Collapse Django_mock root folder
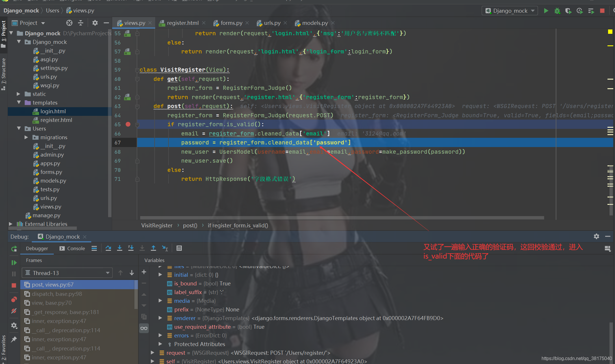The height and width of the screenshot is (364, 615). (x=12, y=33)
